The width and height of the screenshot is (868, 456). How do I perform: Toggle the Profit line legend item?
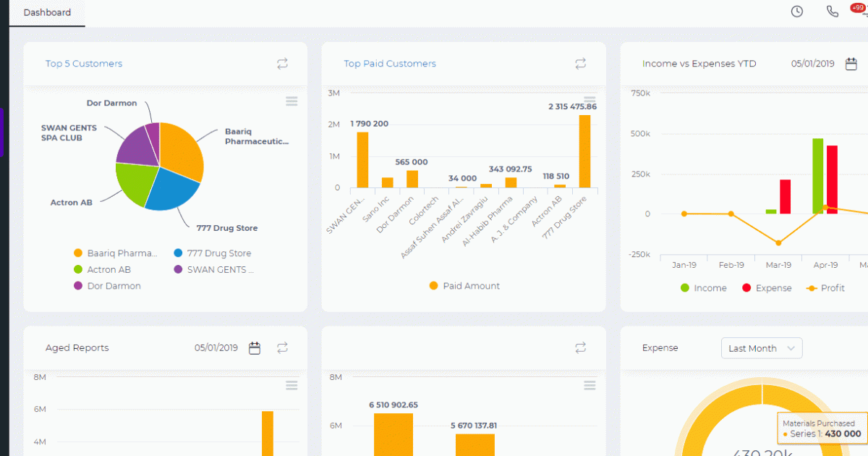click(825, 288)
